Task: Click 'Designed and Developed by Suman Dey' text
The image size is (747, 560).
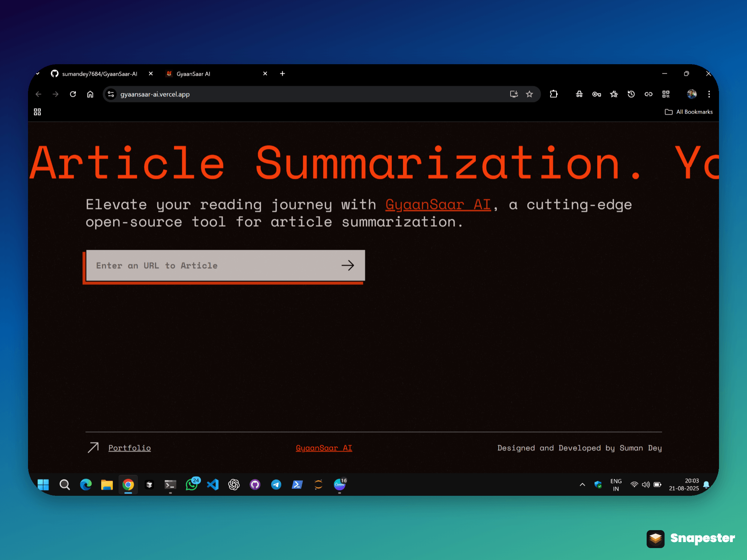Action: coord(579,448)
